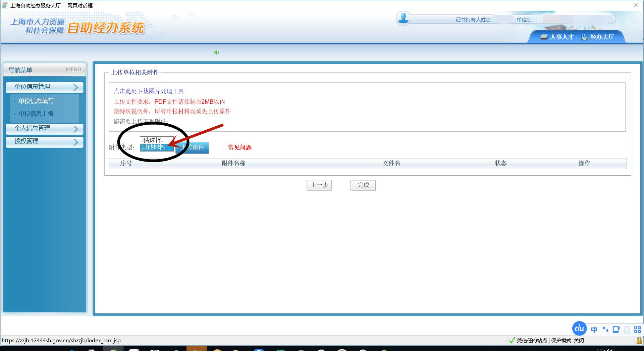Click the 上传附件 upload button
Screen dimensions: 644x351
pyautogui.click(x=192, y=147)
